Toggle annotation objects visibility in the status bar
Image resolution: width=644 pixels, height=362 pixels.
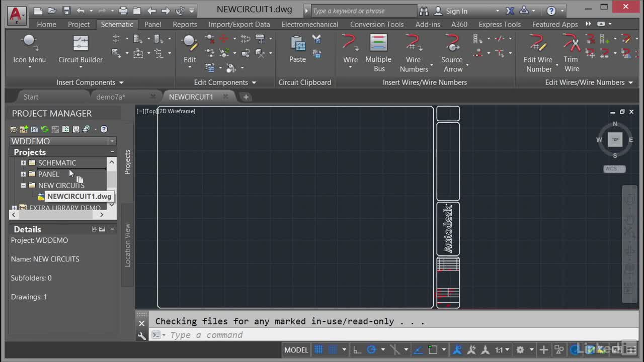click(x=458, y=350)
